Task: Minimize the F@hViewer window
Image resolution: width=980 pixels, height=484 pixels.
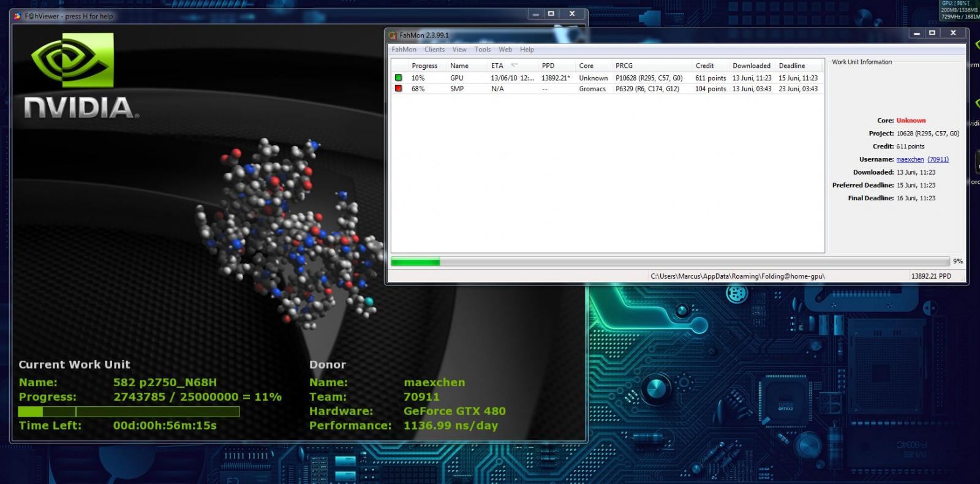Action: (x=536, y=13)
